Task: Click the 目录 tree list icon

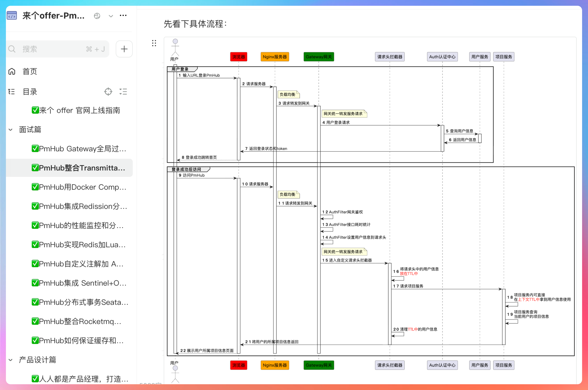Action: click(11, 92)
